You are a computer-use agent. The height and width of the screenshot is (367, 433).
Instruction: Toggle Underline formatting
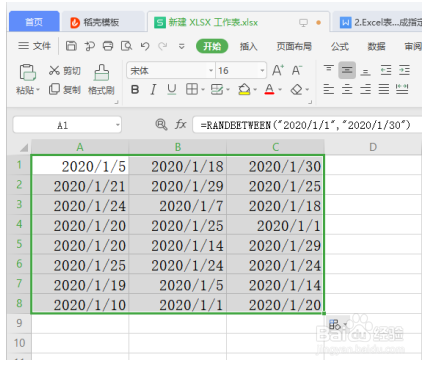(x=172, y=89)
